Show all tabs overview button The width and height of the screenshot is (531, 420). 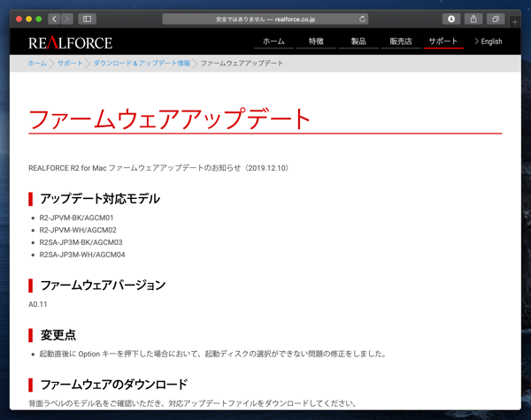click(x=496, y=19)
